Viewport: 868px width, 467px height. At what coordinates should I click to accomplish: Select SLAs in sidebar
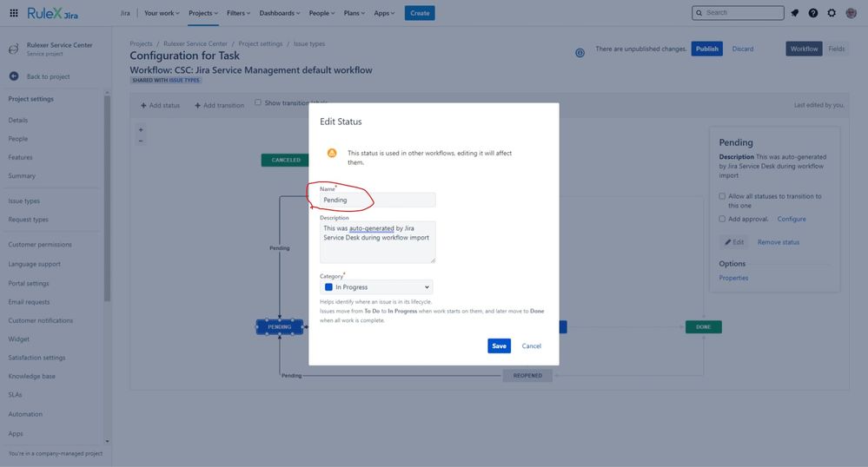click(x=15, y=394)
